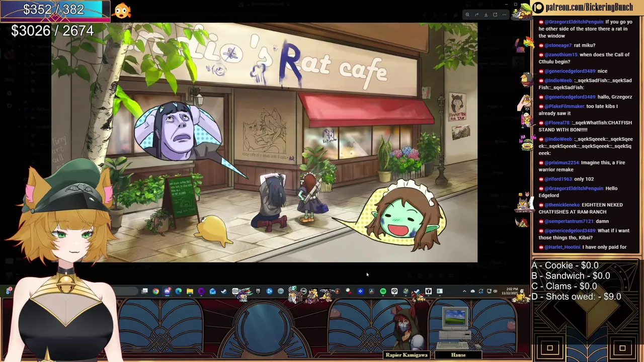Zoom the image with the magnifier icon
Screen dimensions: 644x362
click(x=467, y=15)
